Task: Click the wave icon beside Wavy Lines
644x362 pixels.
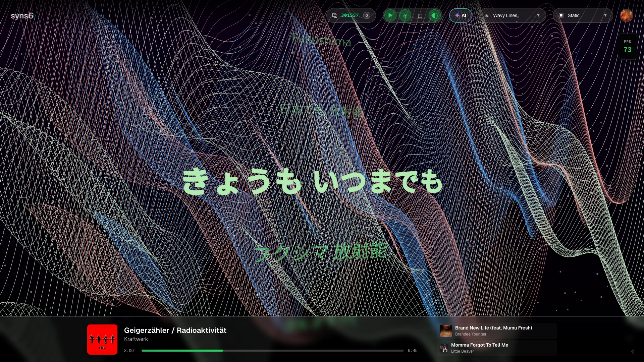Action: [487, 16]
